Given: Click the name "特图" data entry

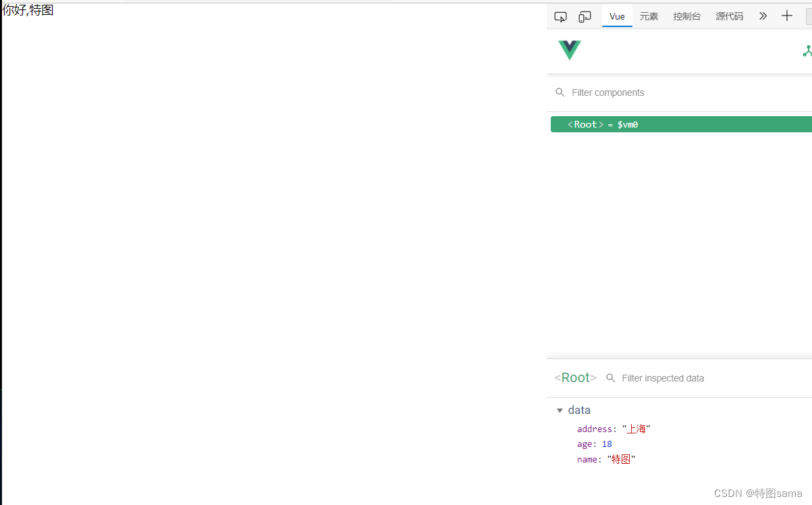Looking at the screenshot, I should click(606, 460).
